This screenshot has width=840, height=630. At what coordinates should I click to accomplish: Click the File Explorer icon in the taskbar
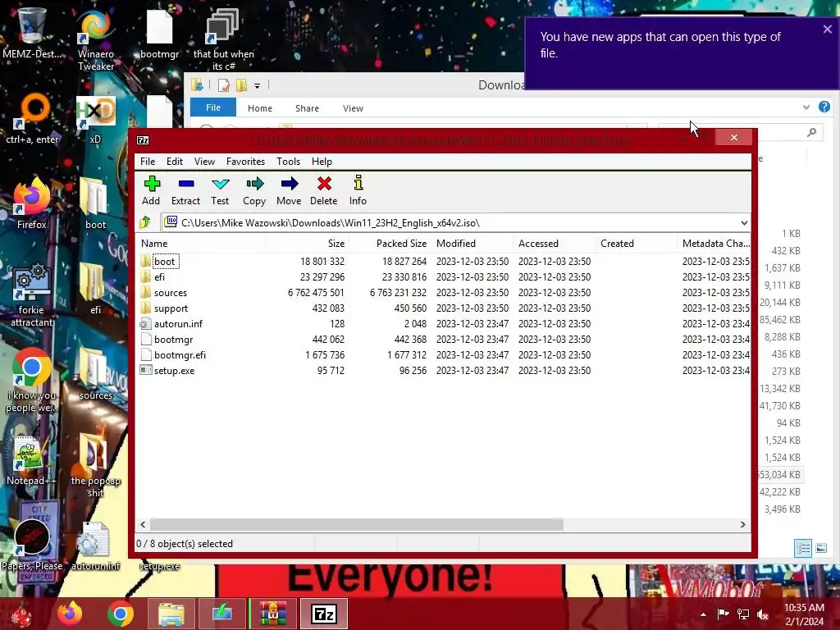171,614
